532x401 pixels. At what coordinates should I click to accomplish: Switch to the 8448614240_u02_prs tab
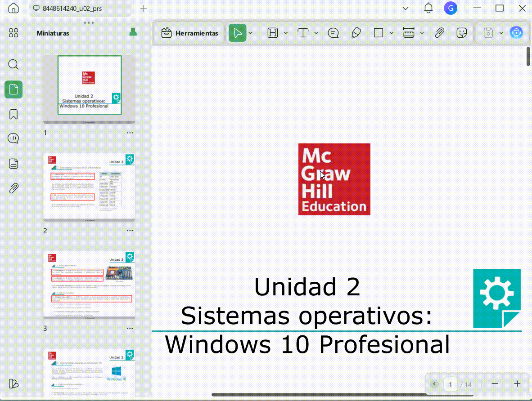pyautogui.click(x=80, y=9)
